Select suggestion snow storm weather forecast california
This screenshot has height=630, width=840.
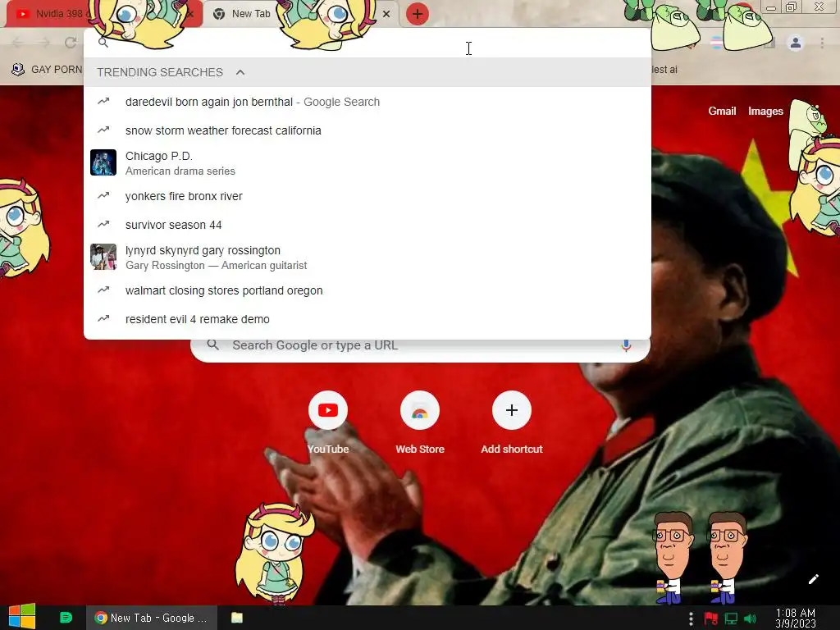pos(367,130)
